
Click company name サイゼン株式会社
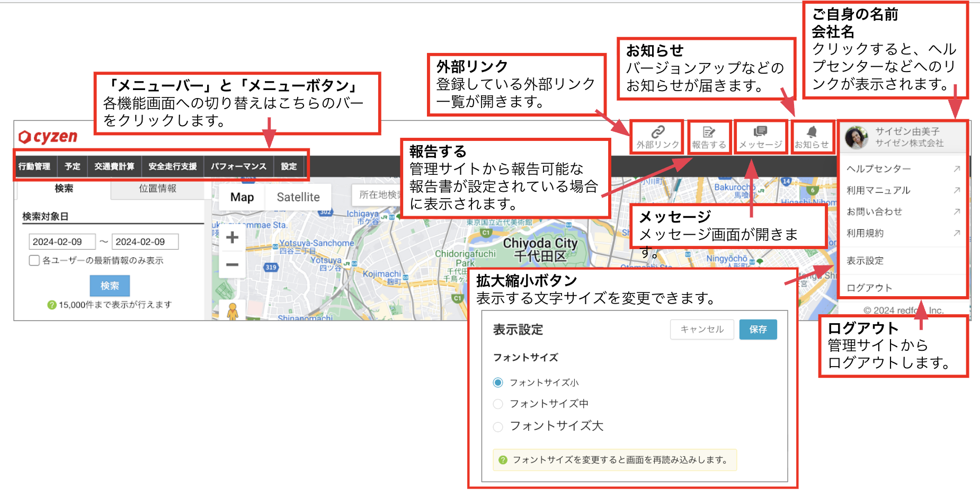pyautogui.click(x=909, y=143)
